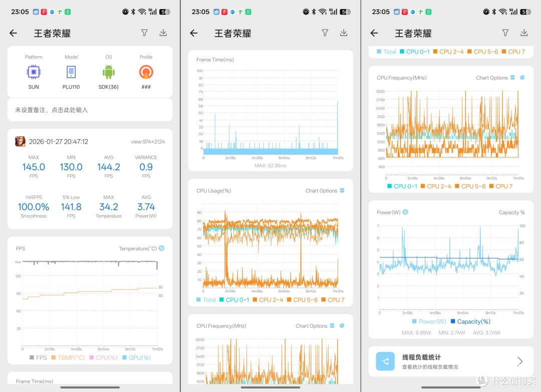Toggle the CPU 7 legend under the CPU Usage chart
The image size is (541, 392).
click(x=333, y=300)
